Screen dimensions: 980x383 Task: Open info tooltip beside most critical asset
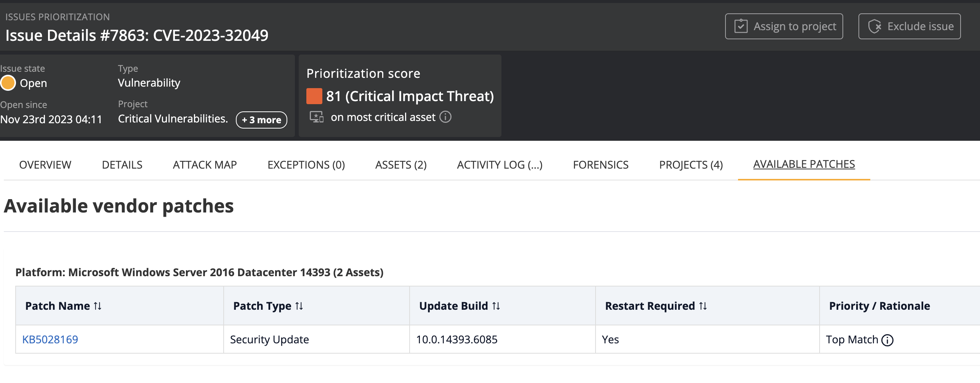click(x=445, y=117)
